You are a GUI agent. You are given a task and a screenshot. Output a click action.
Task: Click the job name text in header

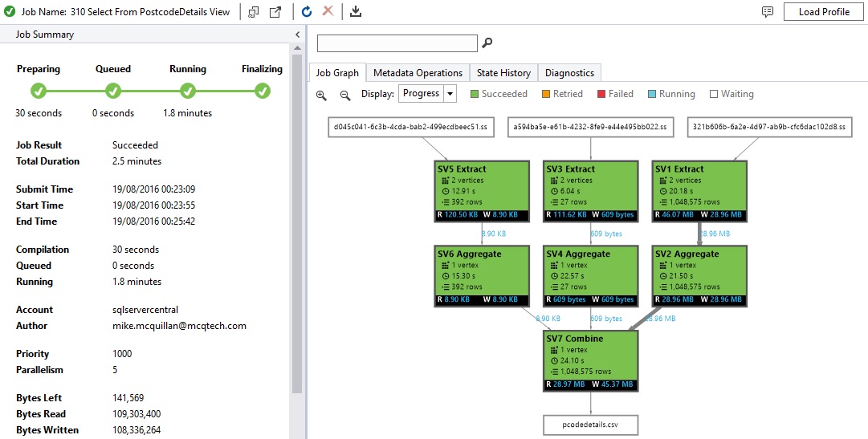[x=125, y=11]
